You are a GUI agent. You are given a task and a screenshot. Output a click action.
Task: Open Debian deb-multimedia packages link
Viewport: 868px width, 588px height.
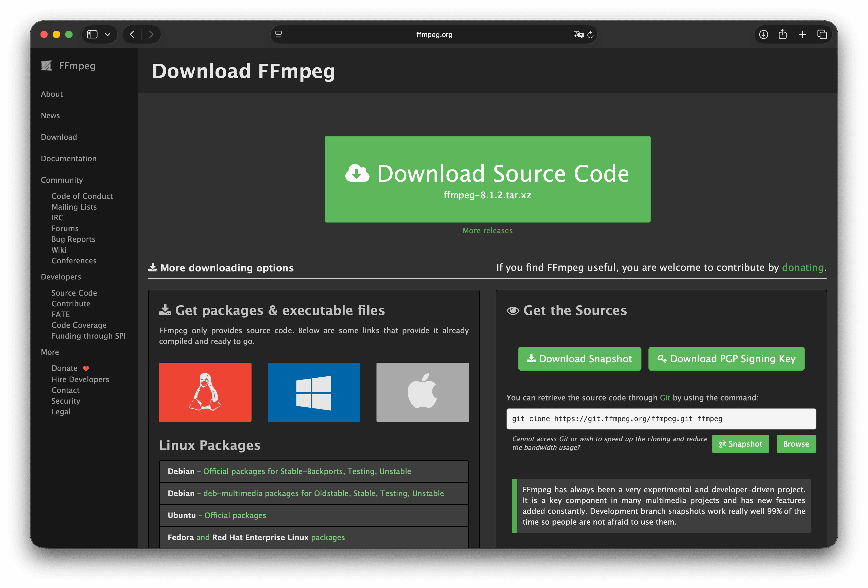324,493
